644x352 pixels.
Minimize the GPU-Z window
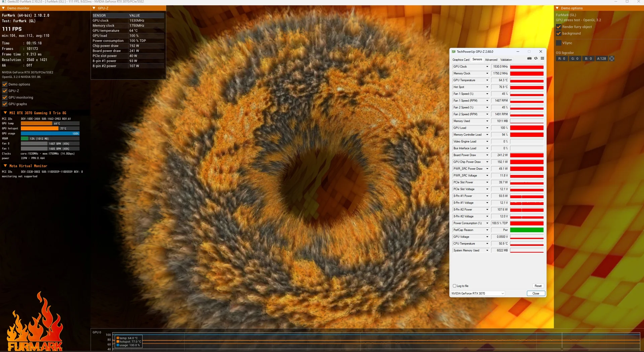coord(518,52)
